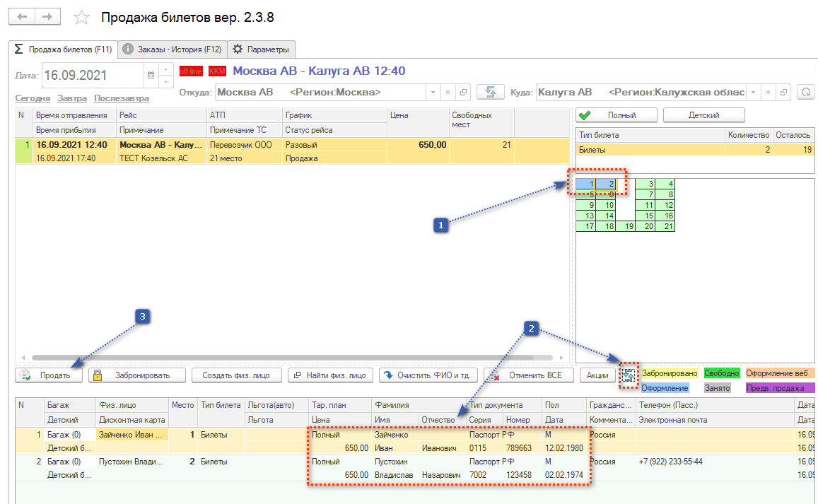
Task: Expand the Куда station dropdown
Action: 754,92
